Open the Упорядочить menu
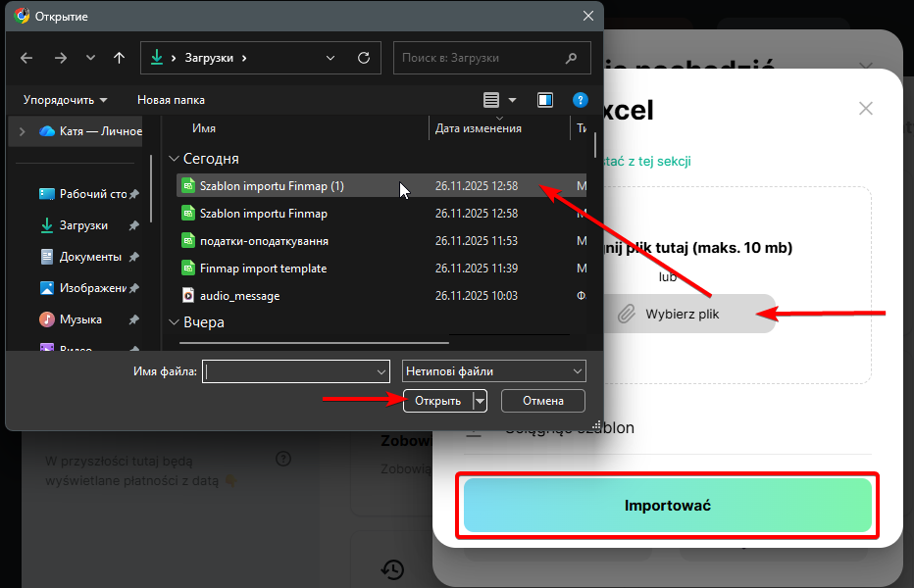The image size is (914, 588). pos(65,100)
